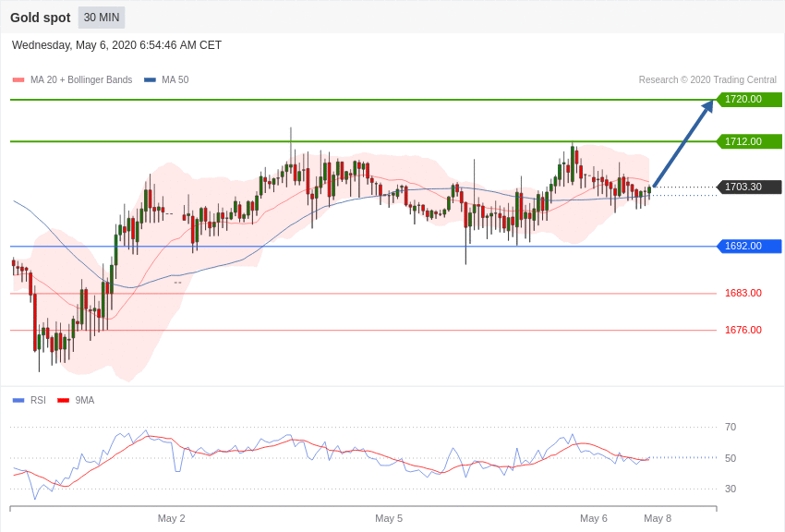Click the 1692.00 pivot price tag
The width and height of the screenshot is (785, 532).
point(750,247)
